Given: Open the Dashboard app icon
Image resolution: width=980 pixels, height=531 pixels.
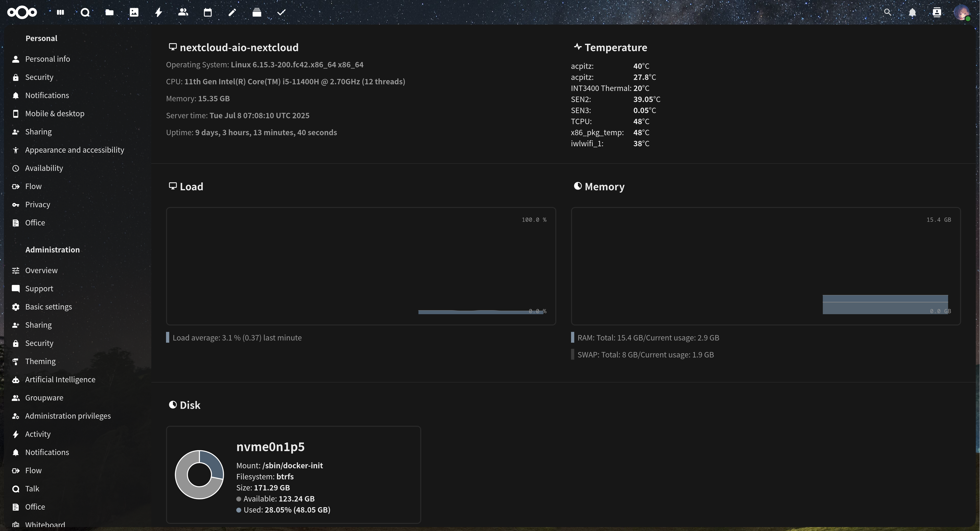Looking at the screenshot, I should [x=60, y=13].
